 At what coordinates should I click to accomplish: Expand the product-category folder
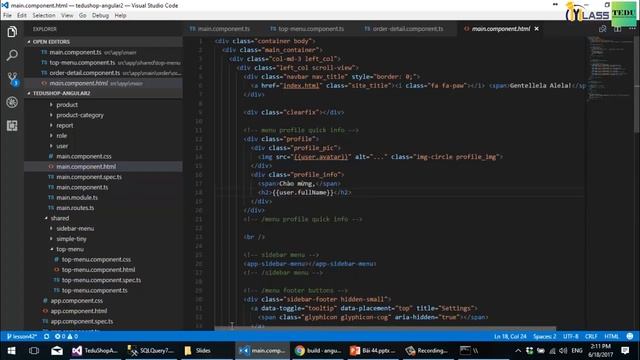click(x=80, y=115)
